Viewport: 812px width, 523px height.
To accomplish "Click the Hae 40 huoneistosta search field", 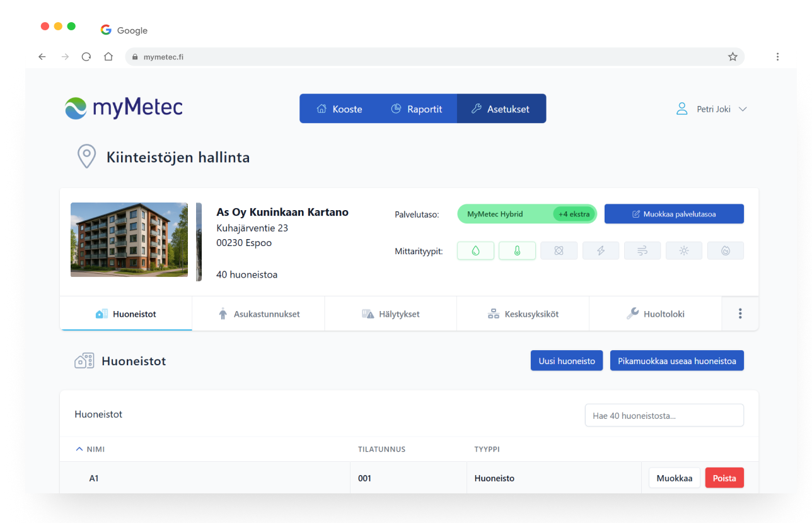I will pos(664,416).
